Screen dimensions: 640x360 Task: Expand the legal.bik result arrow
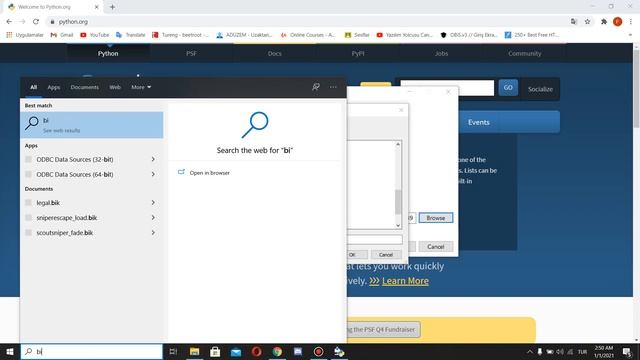[153, 202]
